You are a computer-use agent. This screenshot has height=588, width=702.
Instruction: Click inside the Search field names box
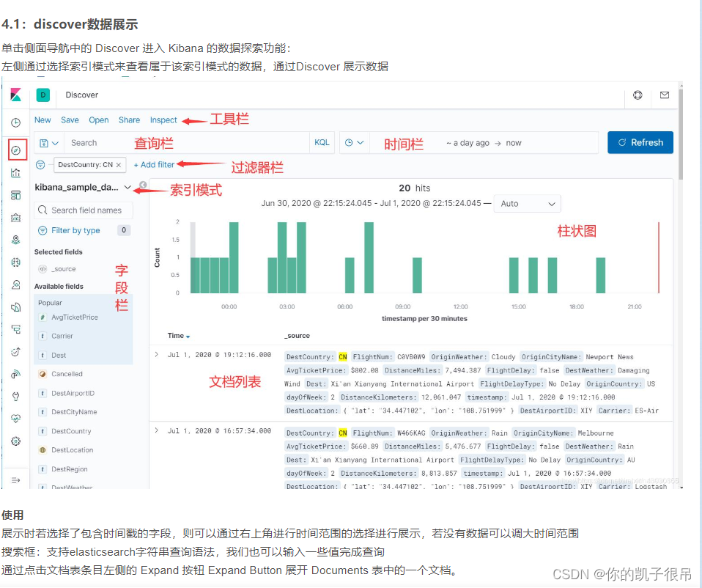click(x=83, y=210)
